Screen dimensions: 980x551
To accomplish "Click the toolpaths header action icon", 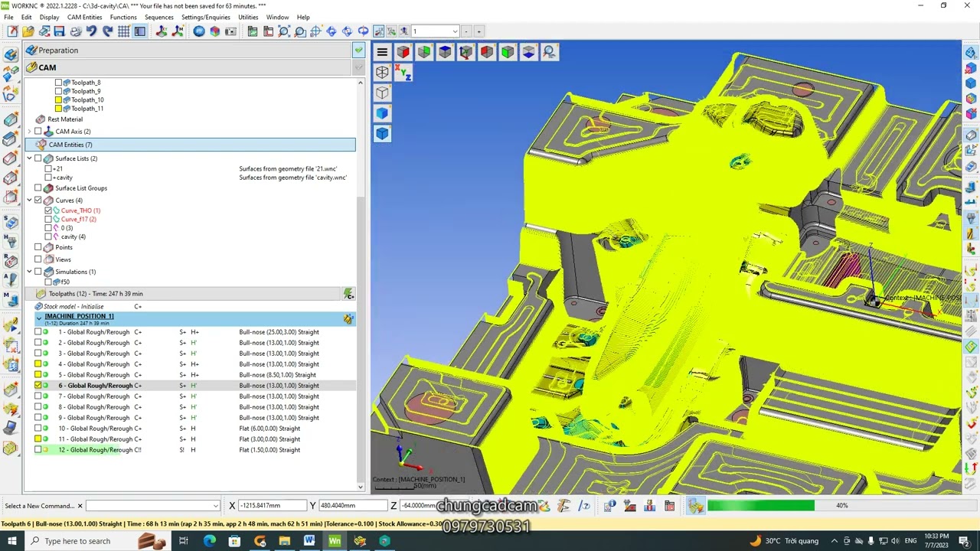I will 348,294.
